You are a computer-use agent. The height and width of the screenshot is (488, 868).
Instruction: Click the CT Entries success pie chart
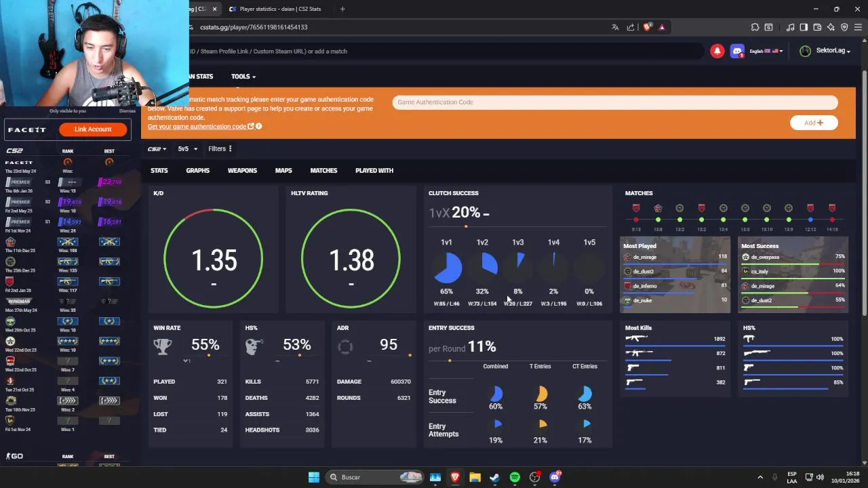point(586,394)
